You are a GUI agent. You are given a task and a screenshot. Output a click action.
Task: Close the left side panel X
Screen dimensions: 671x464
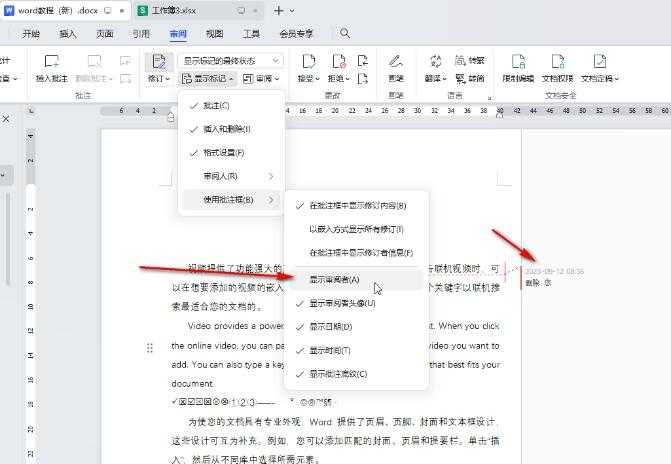[6, 119]
